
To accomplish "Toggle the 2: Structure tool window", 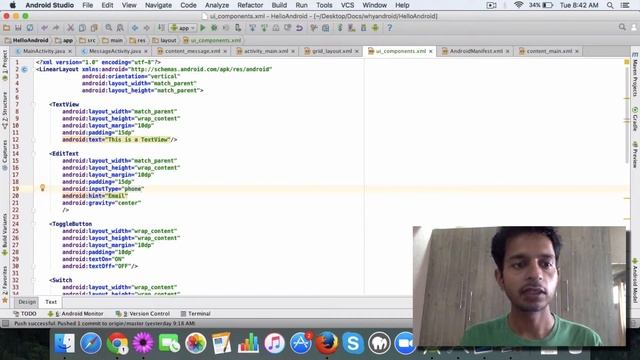I will pyautogui.click(x=5, y=111).
